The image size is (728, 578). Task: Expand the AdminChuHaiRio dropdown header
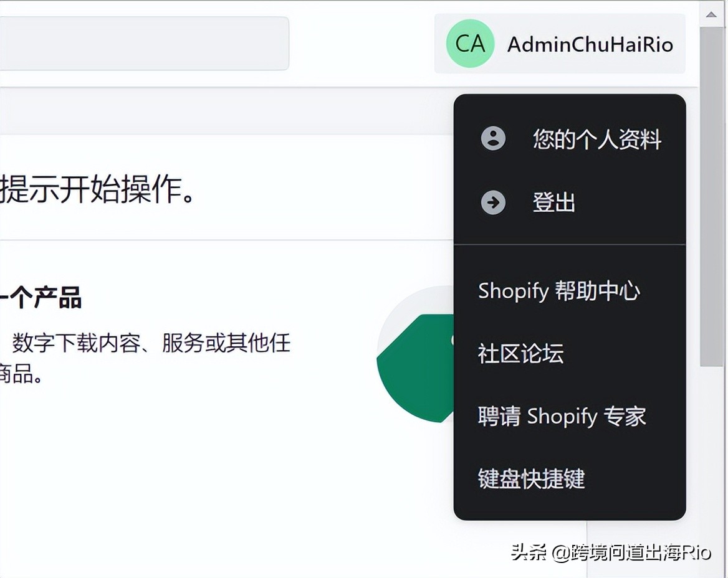coord(559,44)
